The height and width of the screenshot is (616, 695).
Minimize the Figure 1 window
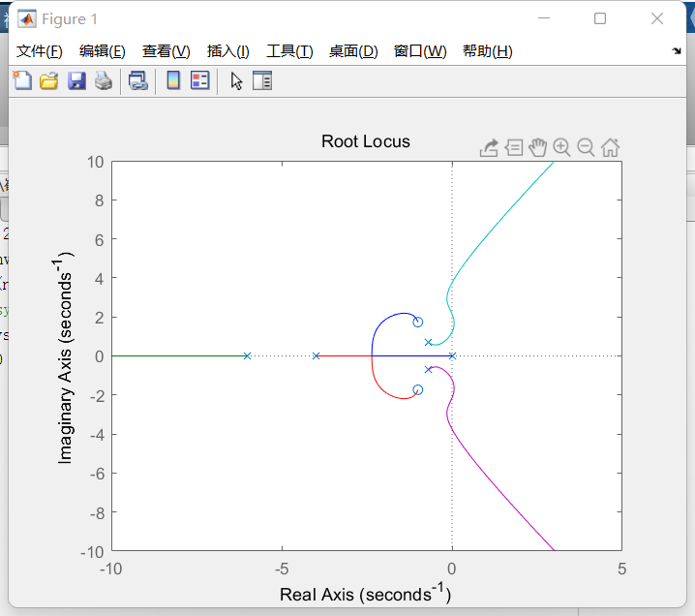point(544,18)
